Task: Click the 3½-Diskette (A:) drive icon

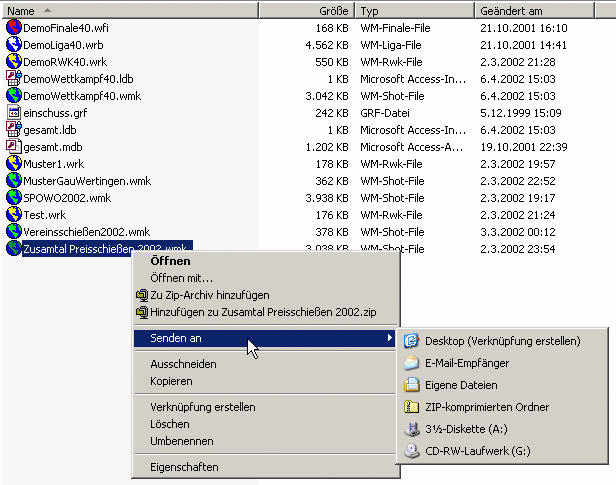Action: pos(411,429)
